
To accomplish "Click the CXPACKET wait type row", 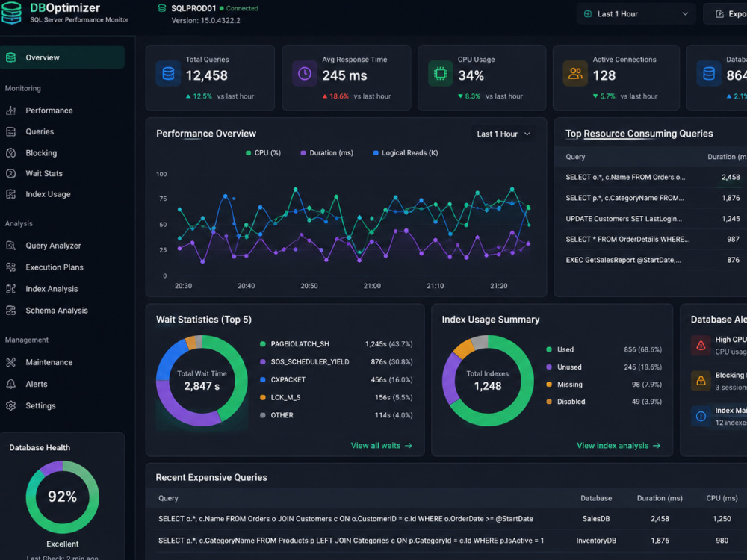I will point(336,380).
